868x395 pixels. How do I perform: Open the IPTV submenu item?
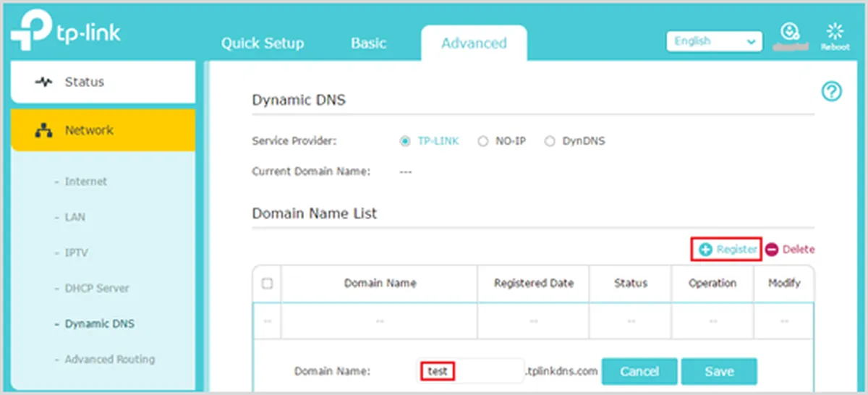76,252
